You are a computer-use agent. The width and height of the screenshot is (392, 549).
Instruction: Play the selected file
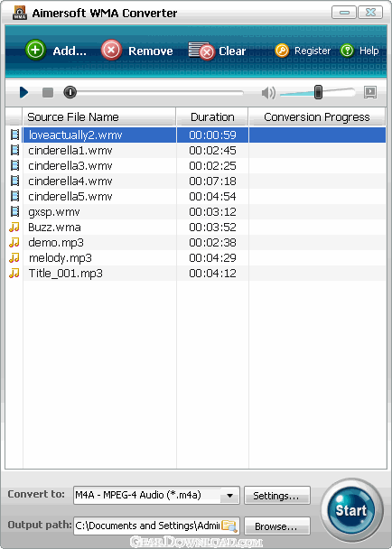[x=23, y=92]
